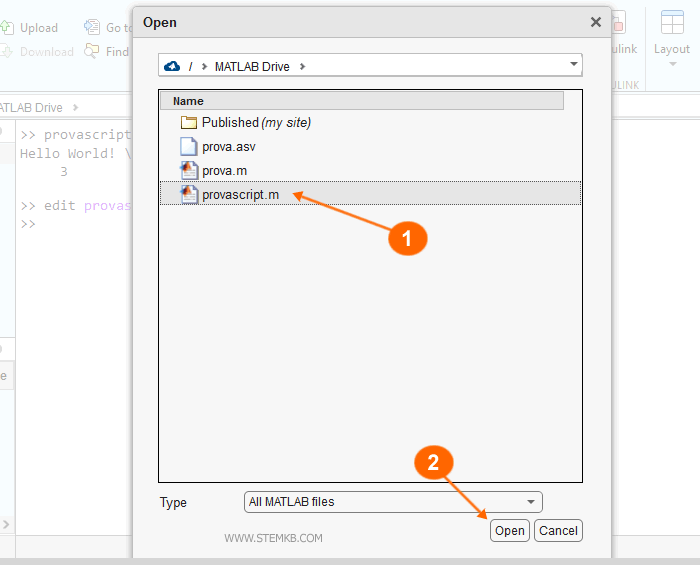Expand the folder path dropdown arrow
The image size is (700, 565).
tap(573, 65)
